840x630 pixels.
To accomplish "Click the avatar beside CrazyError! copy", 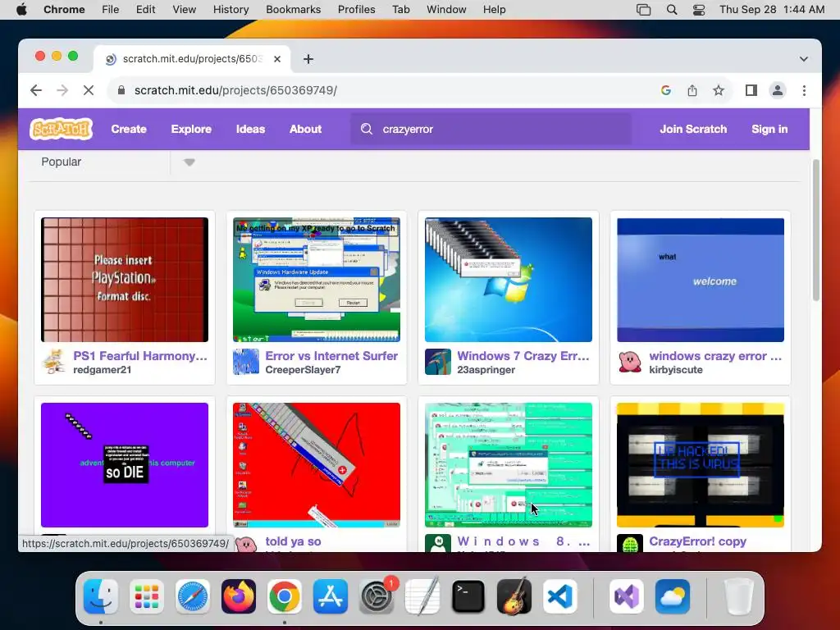I will tap(629, 543).
